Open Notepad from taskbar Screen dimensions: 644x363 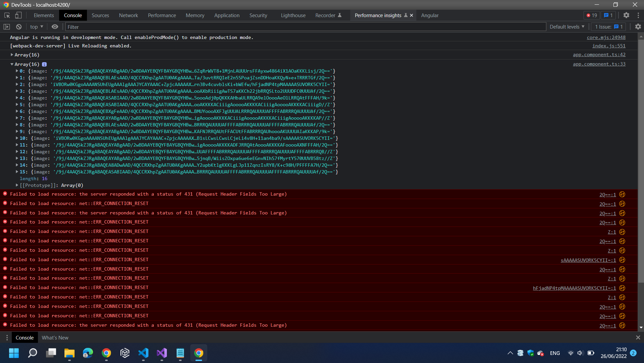(x=180, y=353)
